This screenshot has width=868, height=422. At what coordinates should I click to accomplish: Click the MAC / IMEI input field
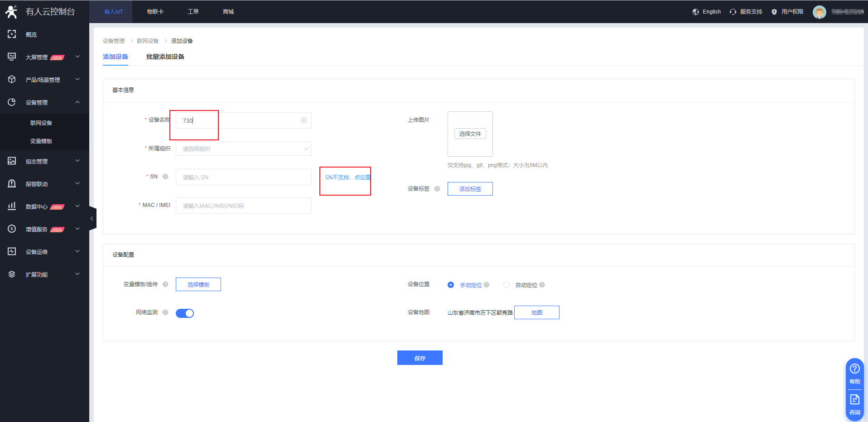[x=243, y=206]
